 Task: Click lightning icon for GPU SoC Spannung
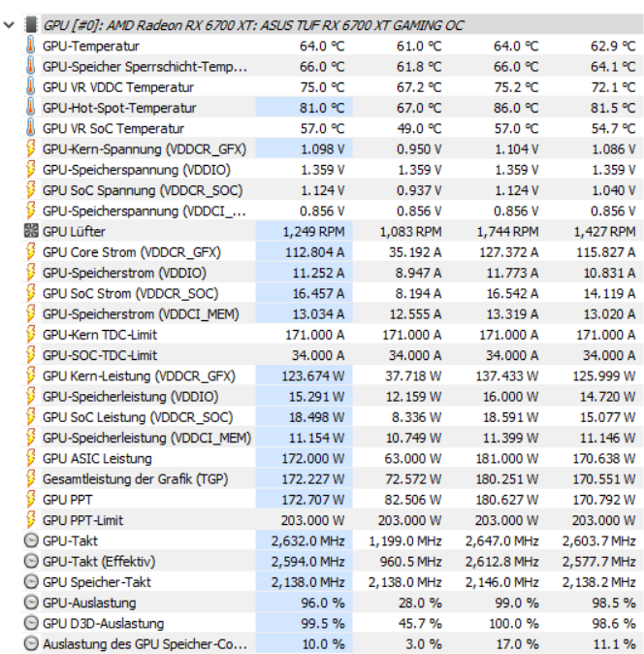[x=30, y=190]
